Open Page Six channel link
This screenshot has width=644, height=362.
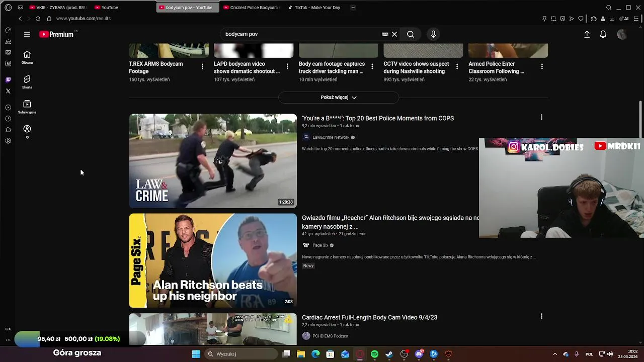coord(320,245)
